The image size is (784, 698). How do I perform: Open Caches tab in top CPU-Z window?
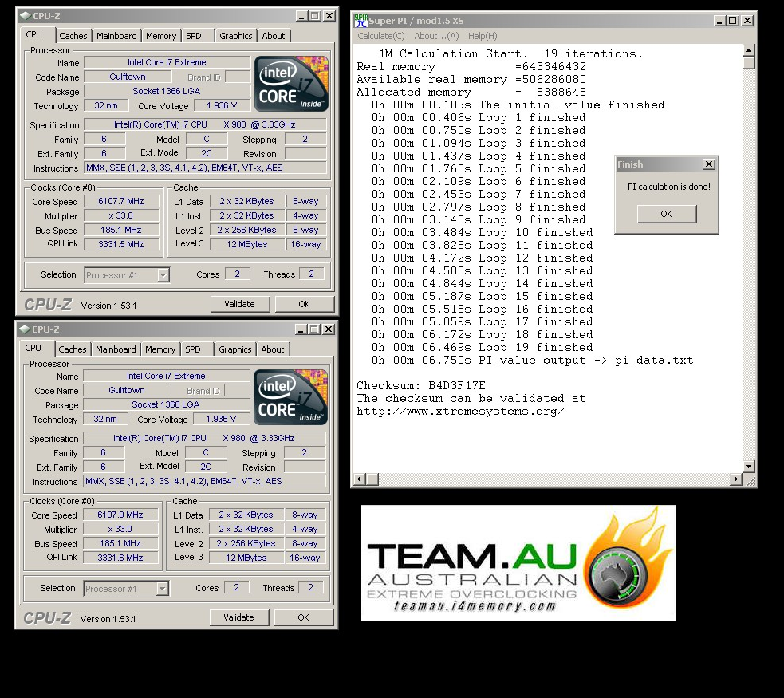click(x=73, y=36)
